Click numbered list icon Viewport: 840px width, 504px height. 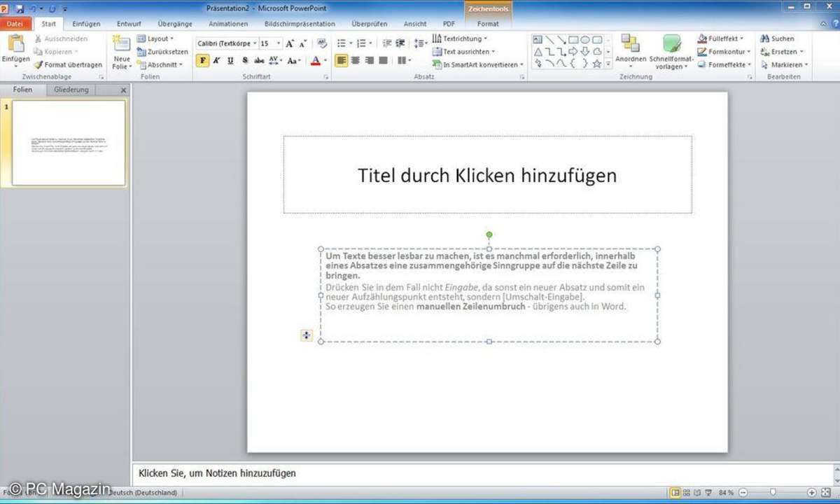[x=361, y=43]
